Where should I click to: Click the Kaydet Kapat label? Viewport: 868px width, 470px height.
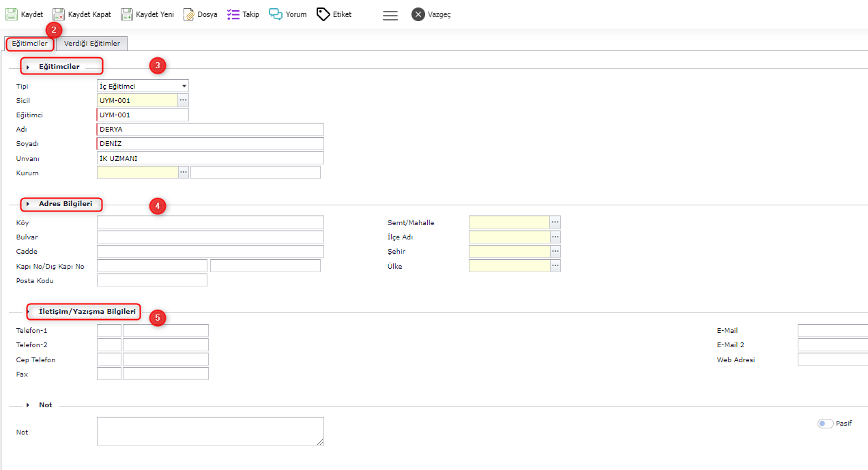point(89,14)
